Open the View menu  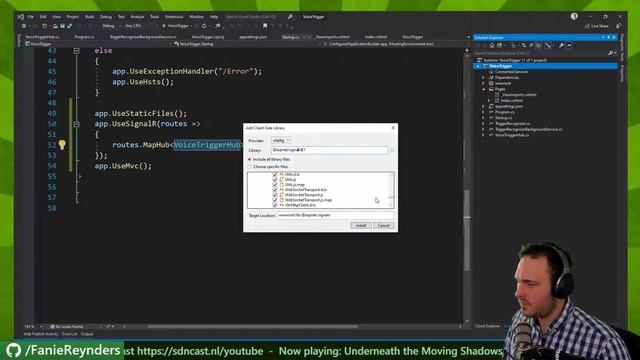coord(56,17)
